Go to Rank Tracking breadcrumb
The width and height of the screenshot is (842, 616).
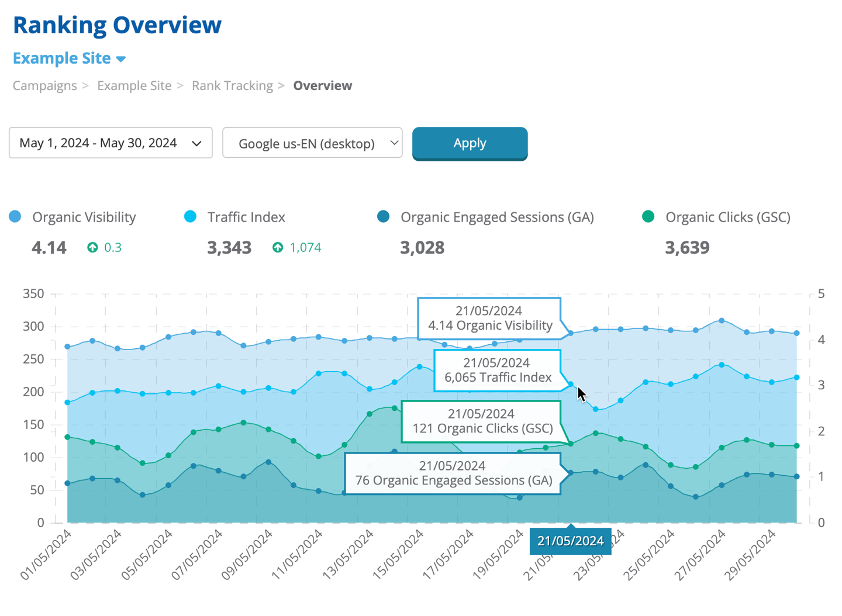coord(232,85)
